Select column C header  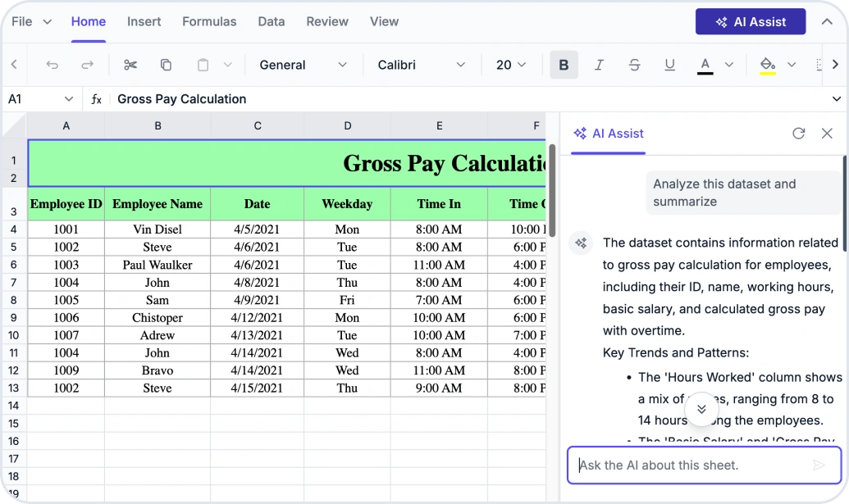(258, 125)
